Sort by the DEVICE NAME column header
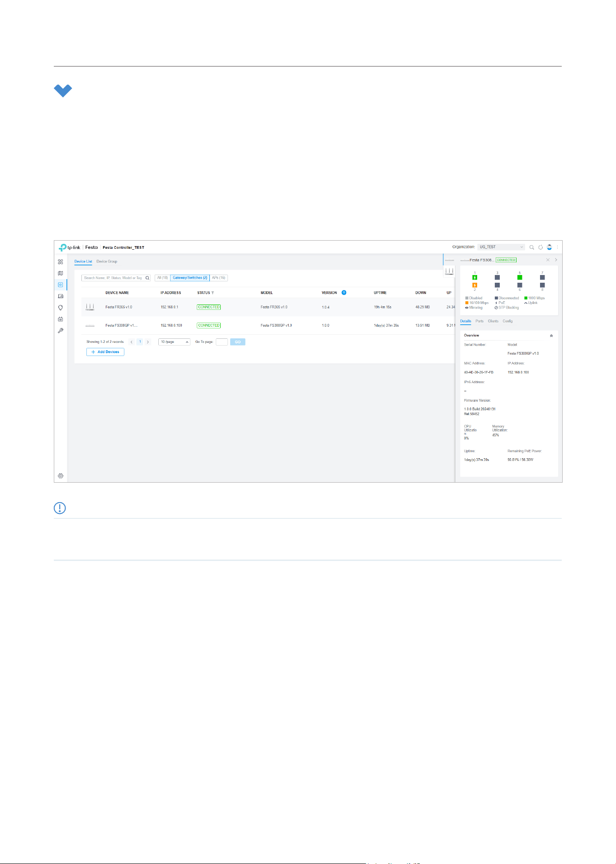This screenshot has height=864, width=616. 117,293
